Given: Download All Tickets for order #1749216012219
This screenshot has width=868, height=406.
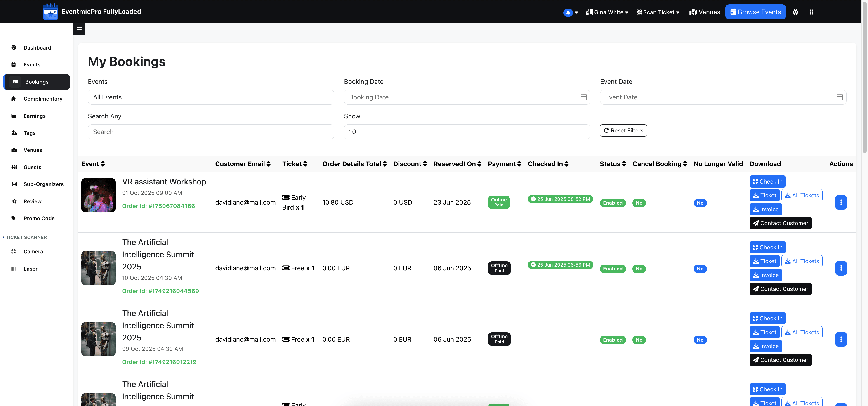Looking at the screenshot, I should 802,332.
